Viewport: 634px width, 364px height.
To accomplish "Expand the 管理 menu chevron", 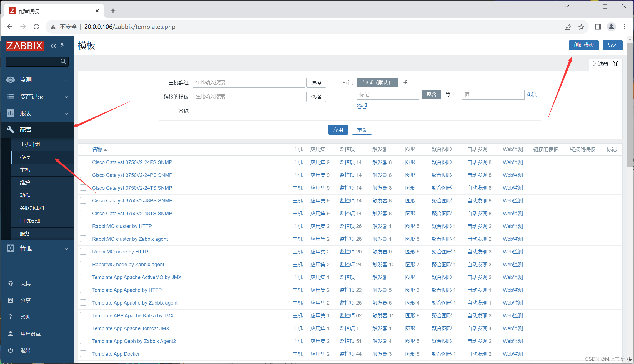I will coord(66,249).
